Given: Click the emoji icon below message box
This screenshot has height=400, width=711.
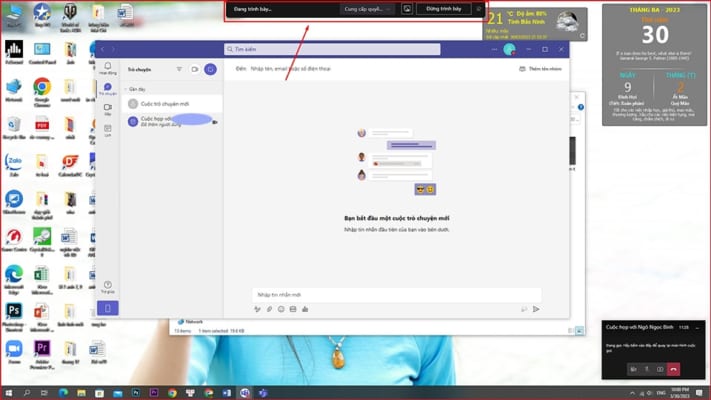Looking at the screenshot, I should [281, 309].
